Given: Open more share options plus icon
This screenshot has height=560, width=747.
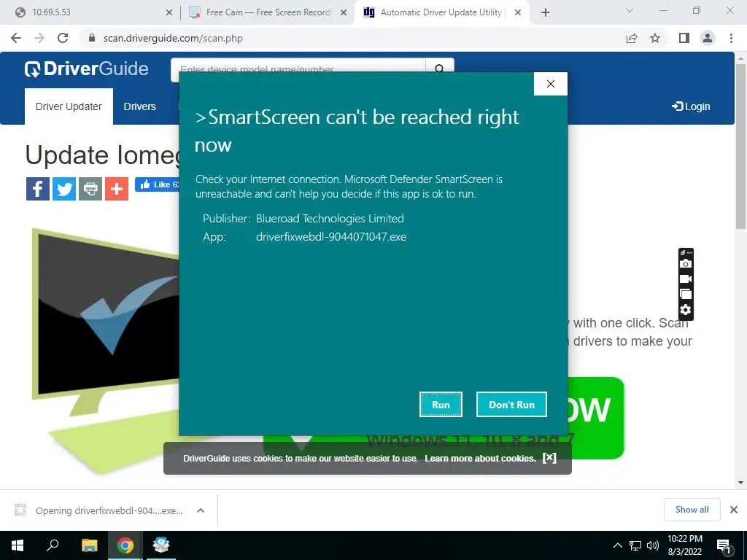Looking at the screenshot, I should (x=117, y=189).
